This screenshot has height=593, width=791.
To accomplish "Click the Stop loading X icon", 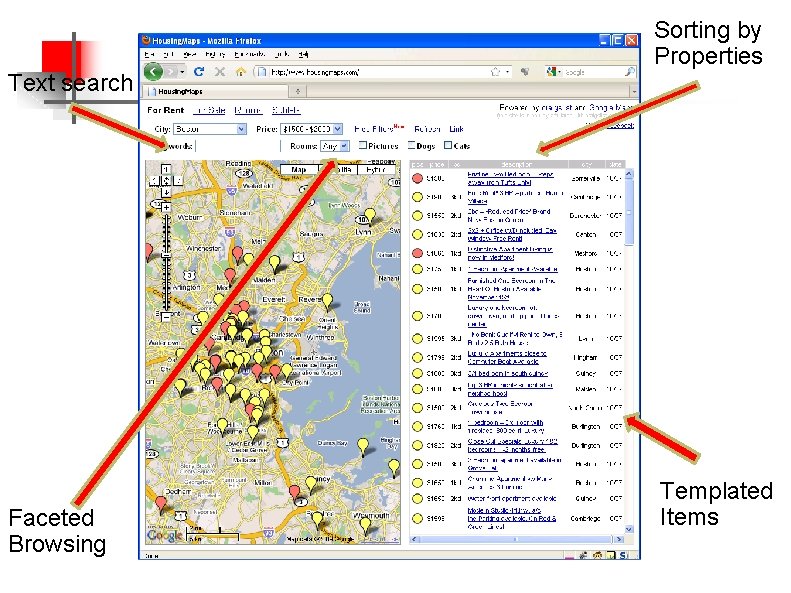I will tap(219, 72).
